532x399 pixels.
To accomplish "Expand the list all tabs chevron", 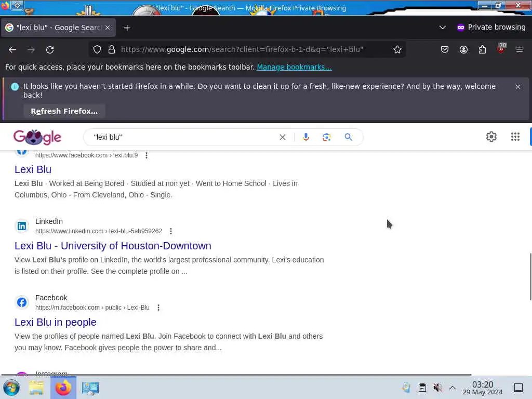I will click(443, 28).
